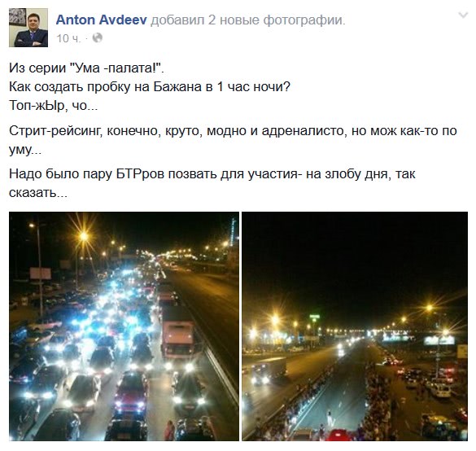Click the 'Топ-жЫр, чо...' line
This screenshot has height=451, width=476.
[54, 106]
